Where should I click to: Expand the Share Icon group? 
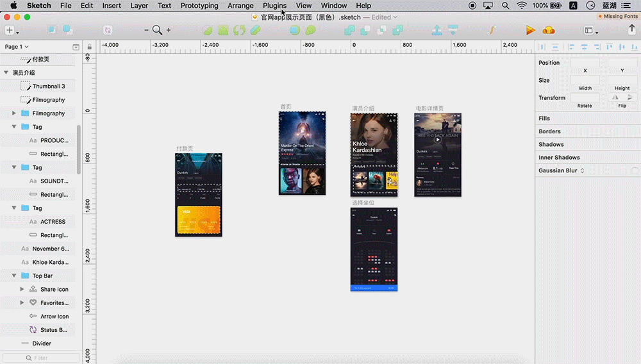22,289
